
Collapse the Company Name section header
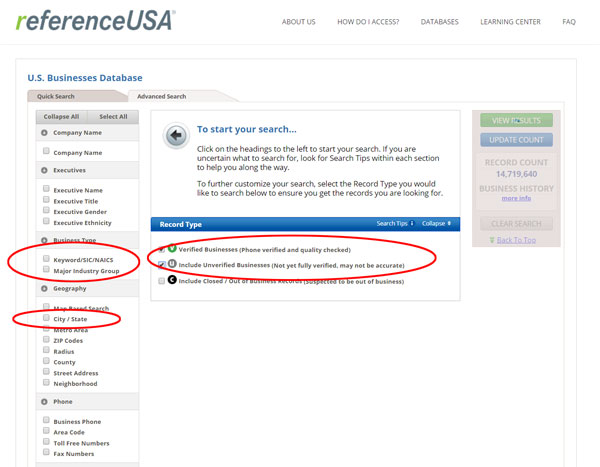coord(87,133)
